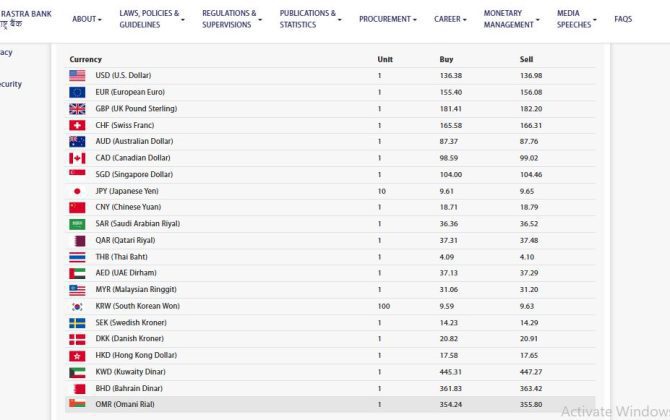Expand the About dropdown menu
The image size is (670, 420).
pyautogui.click(x=86, y=19)
